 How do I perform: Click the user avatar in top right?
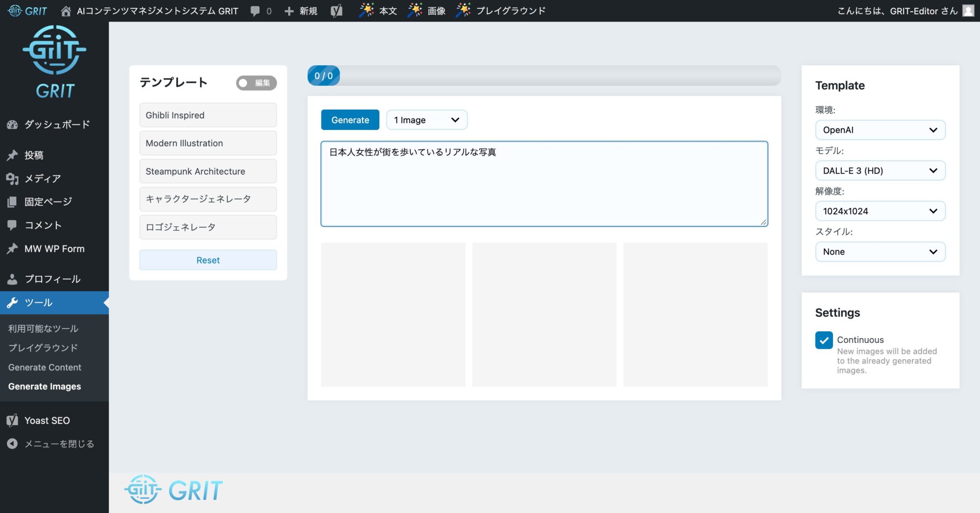pyautogui.click(x=968, y=11)
